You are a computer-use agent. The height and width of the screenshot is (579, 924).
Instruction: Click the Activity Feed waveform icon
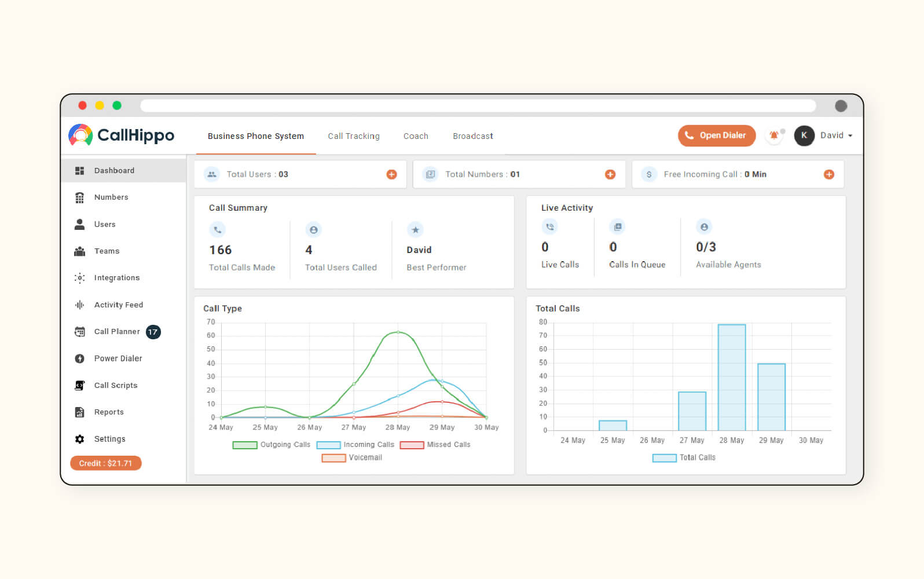pos(80,305)
